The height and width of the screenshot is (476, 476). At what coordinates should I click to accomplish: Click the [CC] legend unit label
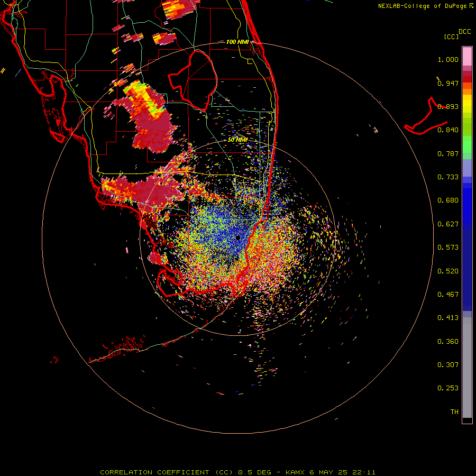click(452, 36)
